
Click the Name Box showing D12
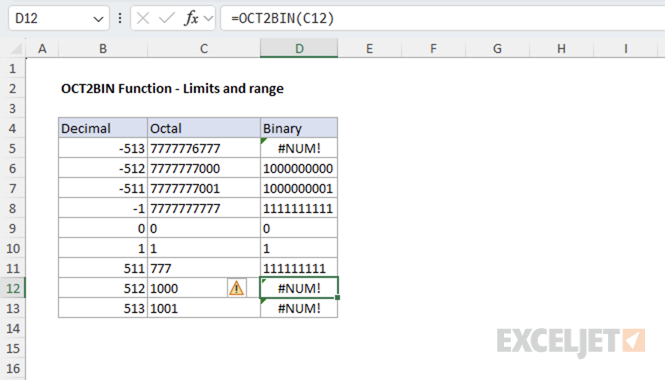pyautogui.click(x=59, y=18)
